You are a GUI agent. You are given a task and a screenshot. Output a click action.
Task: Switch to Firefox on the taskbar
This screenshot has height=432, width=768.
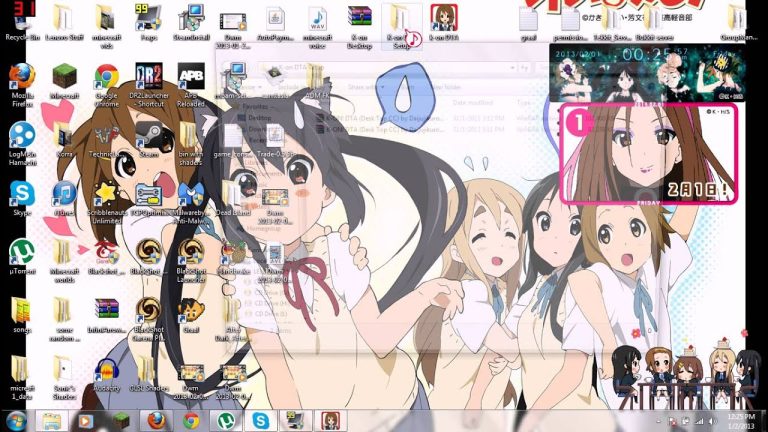pos(156,421)
